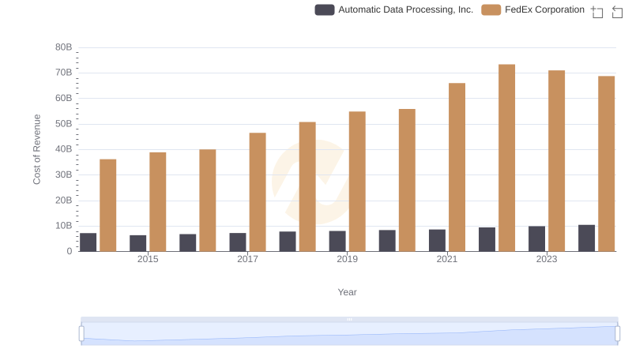Viewport: 632px width, 364px height.
Task: Click the left handle of the range slider
Action: point(81,334)
